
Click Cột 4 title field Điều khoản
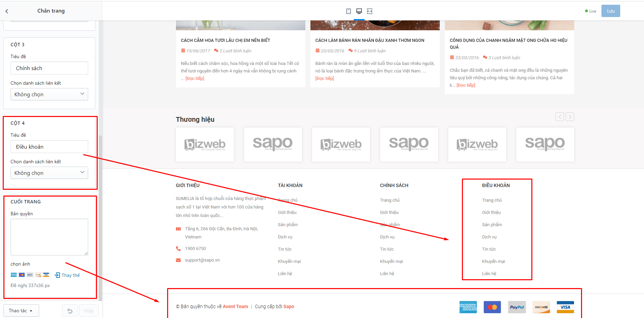49,147
